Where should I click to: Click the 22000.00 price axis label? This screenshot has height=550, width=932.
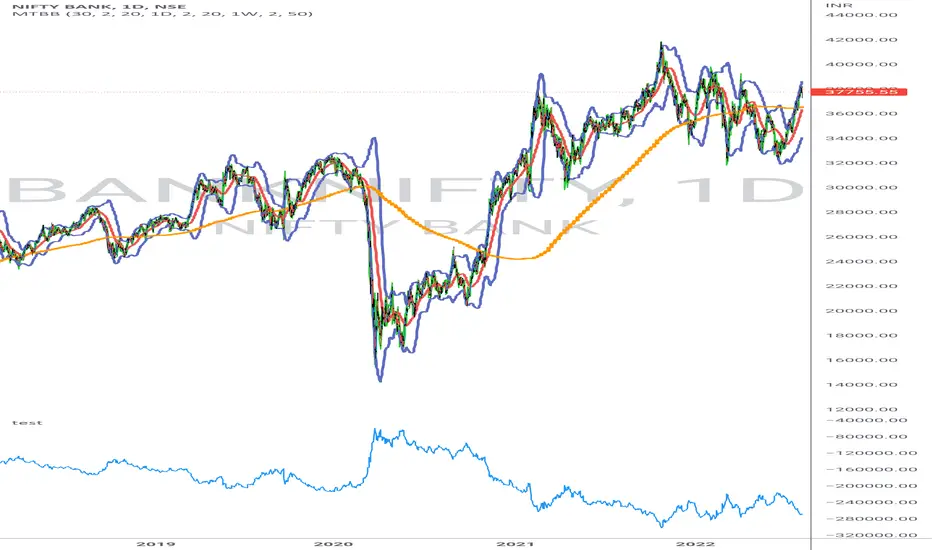pyautogui.click(x=862, y=286)
